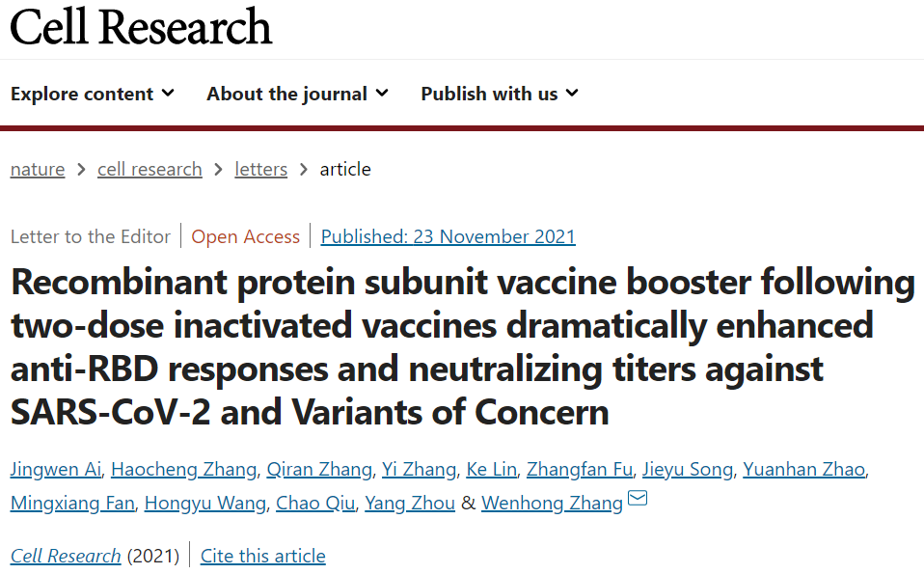Go to nature breadcrumb link
Screen dimensions: 924x574
click(x=38, y=169)
